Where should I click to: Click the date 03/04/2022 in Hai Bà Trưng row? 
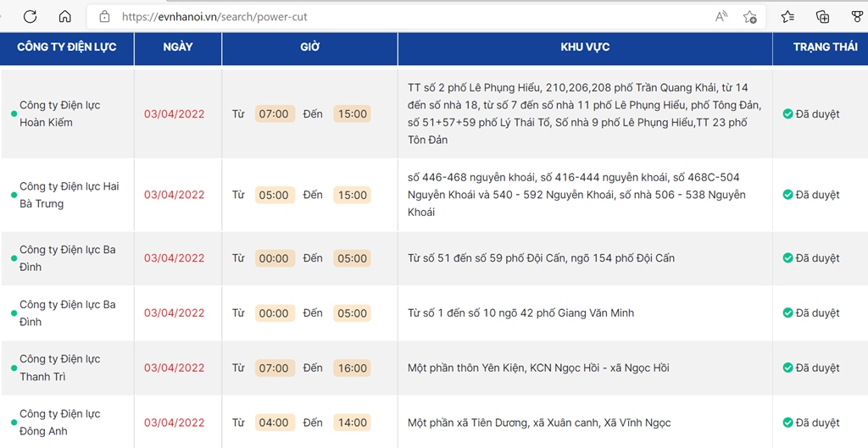coord(175,195)
